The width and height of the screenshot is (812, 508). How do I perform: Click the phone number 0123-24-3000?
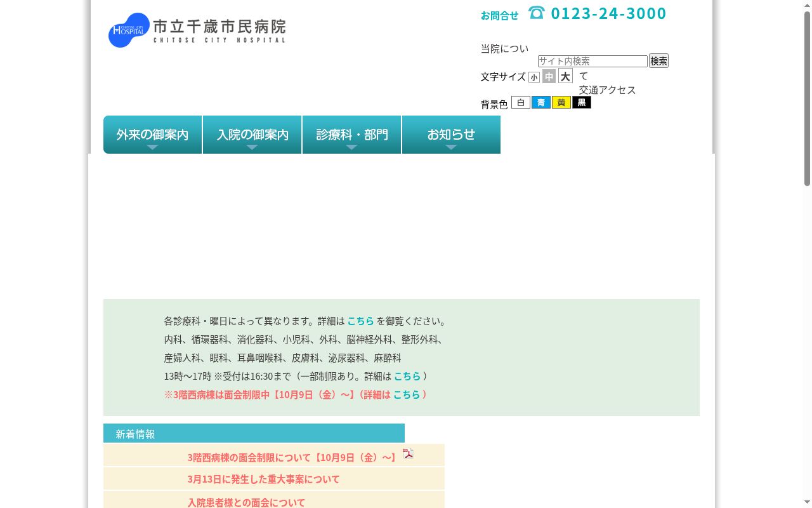(x=608, y=13)
